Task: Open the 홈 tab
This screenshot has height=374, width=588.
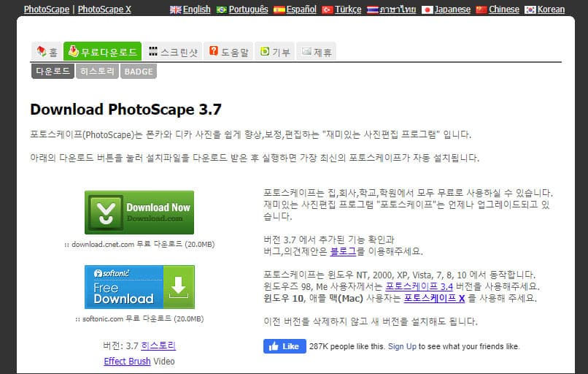Action: (x=47, y=51)
